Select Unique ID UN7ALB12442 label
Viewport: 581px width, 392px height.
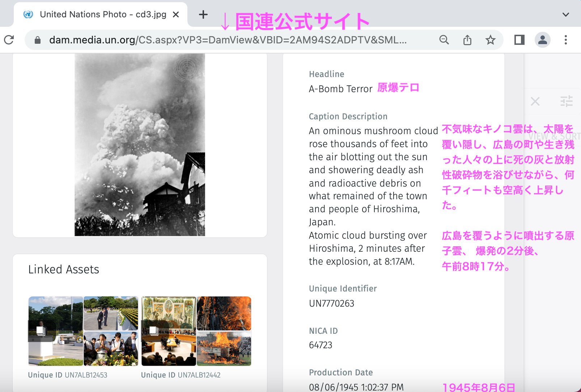[x=181, y=375]
